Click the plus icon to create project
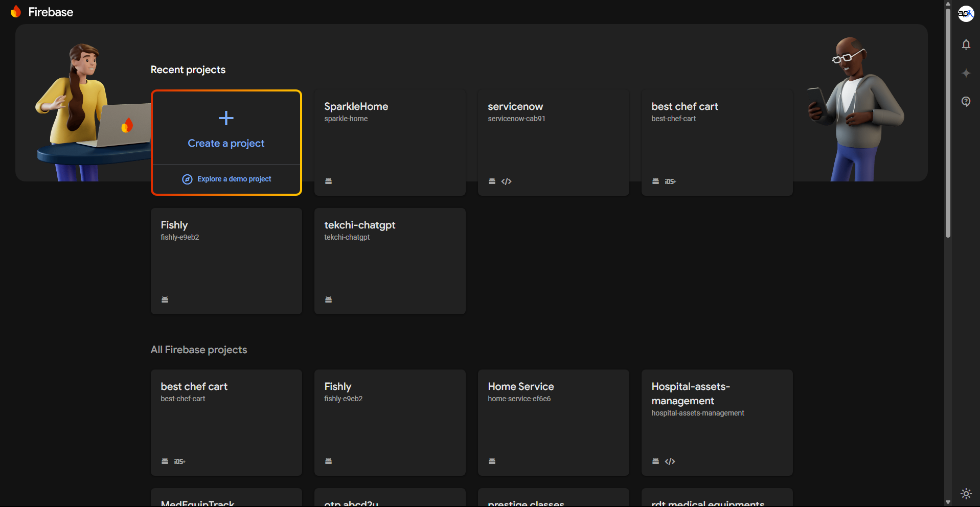The width and height of the screenshot is (980, 507). tap(226, 119)
